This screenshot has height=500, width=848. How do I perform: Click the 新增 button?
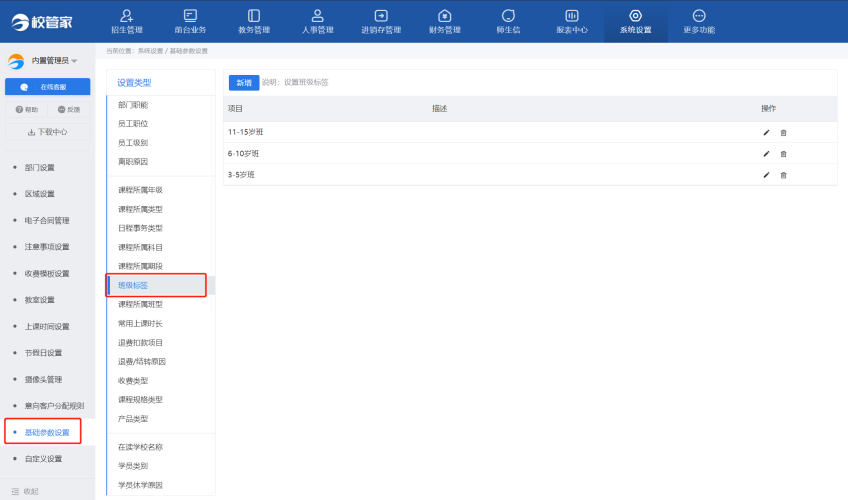243,83
